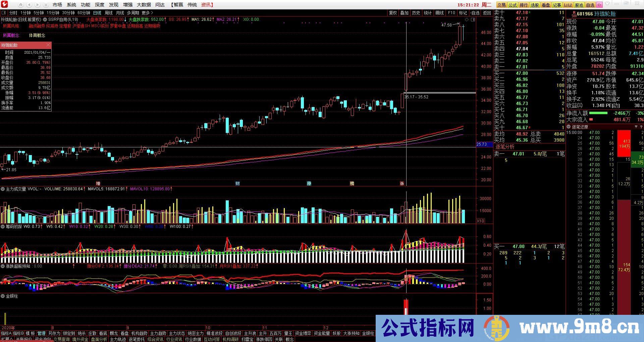644x342 pixels.
Task: Click the 选股 toolbar button
Action: click(535, 5)
